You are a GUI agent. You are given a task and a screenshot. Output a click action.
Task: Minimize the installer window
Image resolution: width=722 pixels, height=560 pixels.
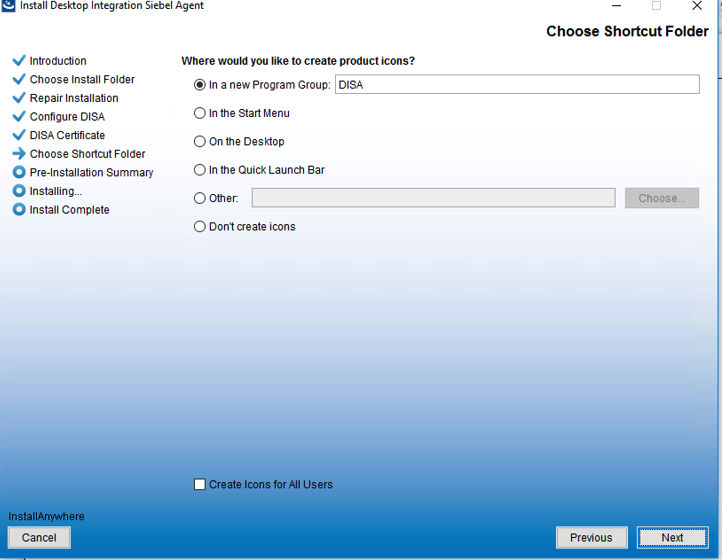click(616, 6)
